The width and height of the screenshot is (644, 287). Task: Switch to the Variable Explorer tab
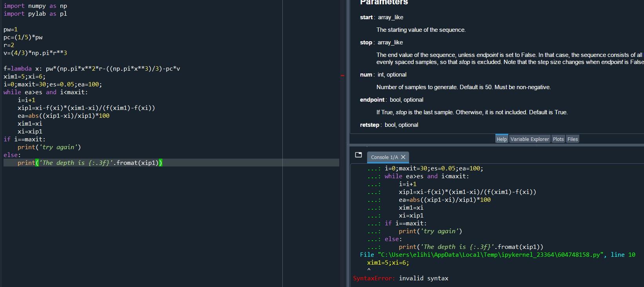[529, 139]
